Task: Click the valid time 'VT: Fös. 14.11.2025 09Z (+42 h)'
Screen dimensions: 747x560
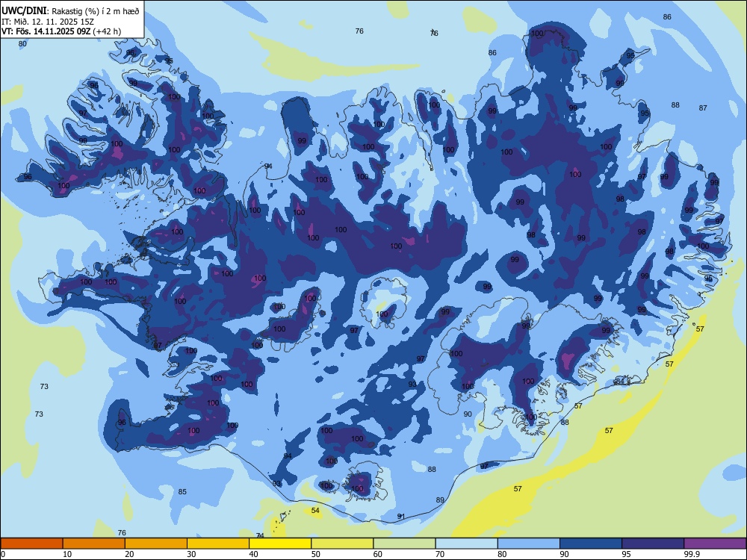Action: tap(61, 31)
